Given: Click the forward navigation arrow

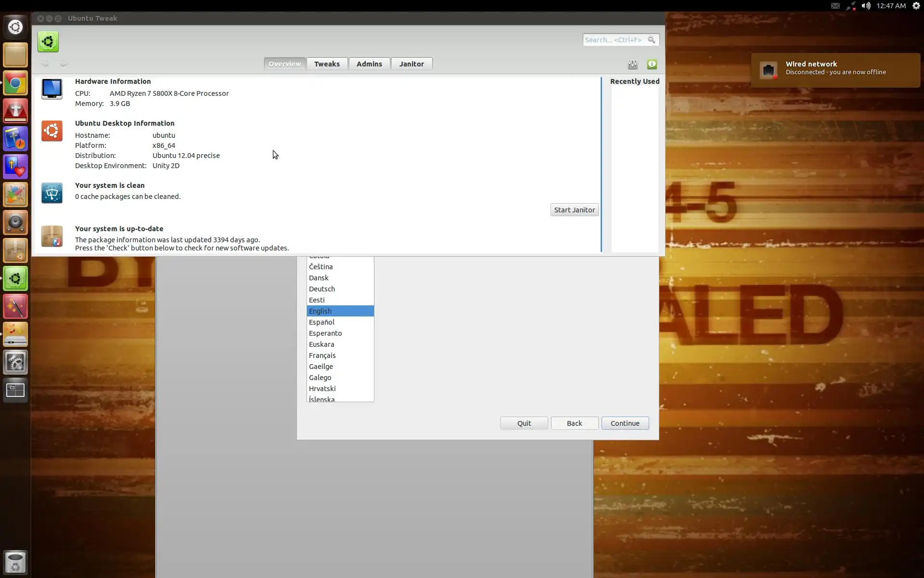Looking at the screenshot, I should pos(64,64).
